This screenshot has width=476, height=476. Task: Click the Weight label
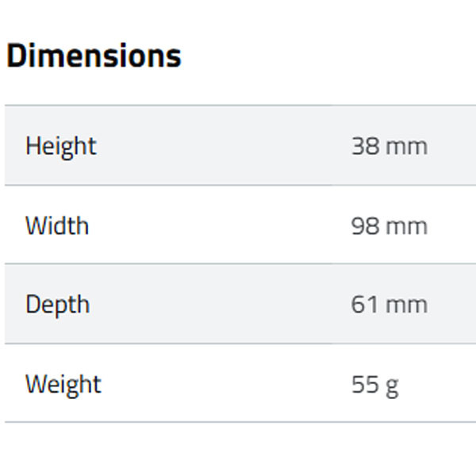(x=63, y=384)
